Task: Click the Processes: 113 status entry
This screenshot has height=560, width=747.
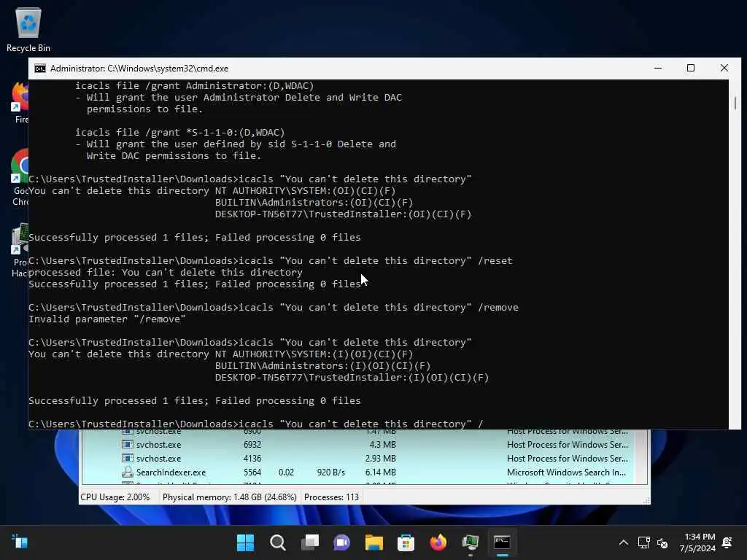Action: [x=332, y=497]
